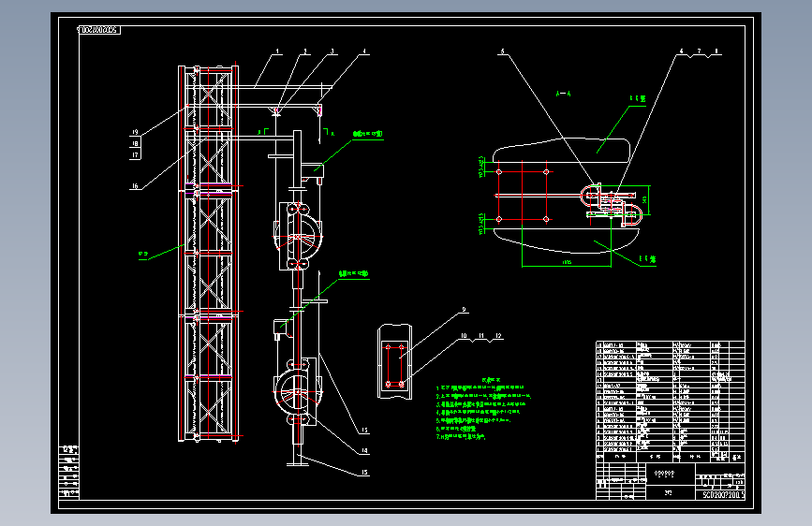Click the mirrored drawing number box top-left
Screen dimensions: 812x526
click(99, 30)
